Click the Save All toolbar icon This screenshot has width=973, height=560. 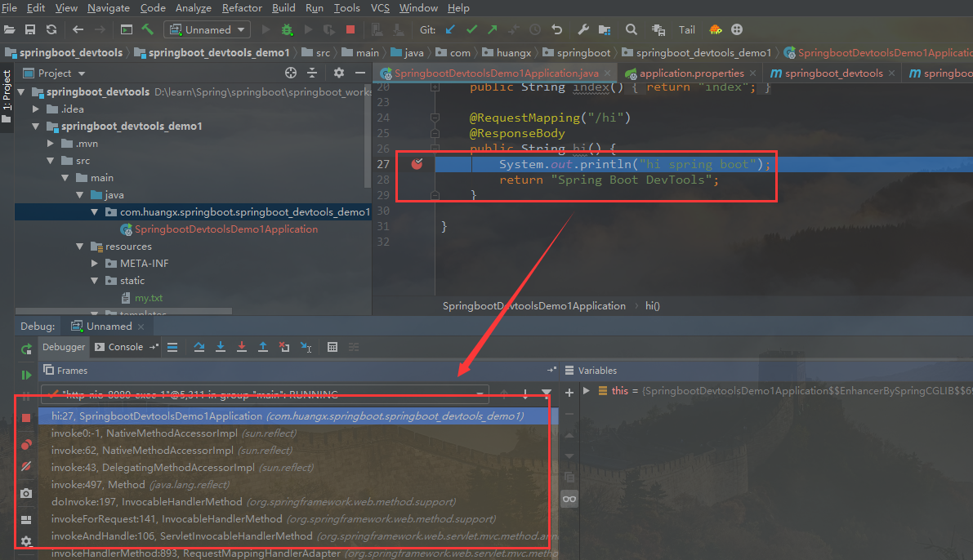point(29,29)
